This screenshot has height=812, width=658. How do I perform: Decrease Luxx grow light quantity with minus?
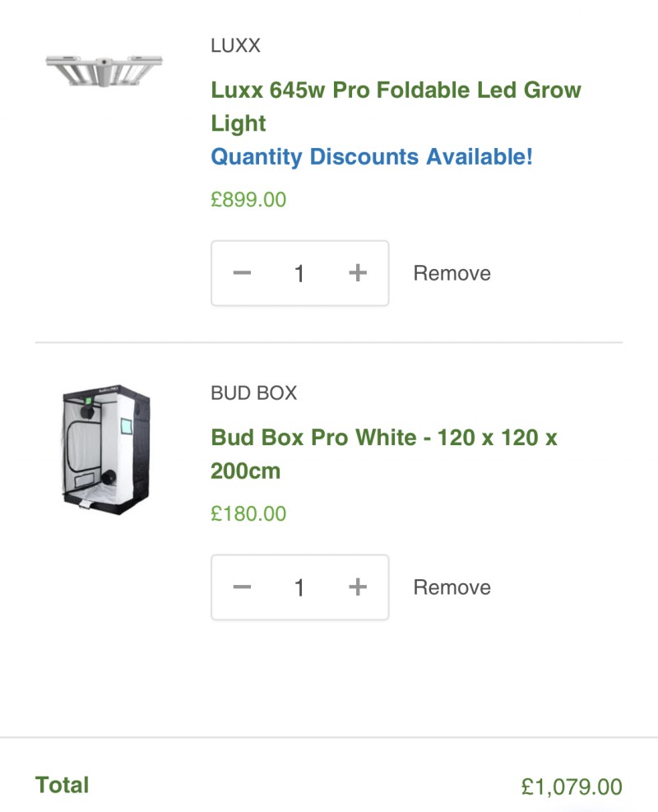242,273
